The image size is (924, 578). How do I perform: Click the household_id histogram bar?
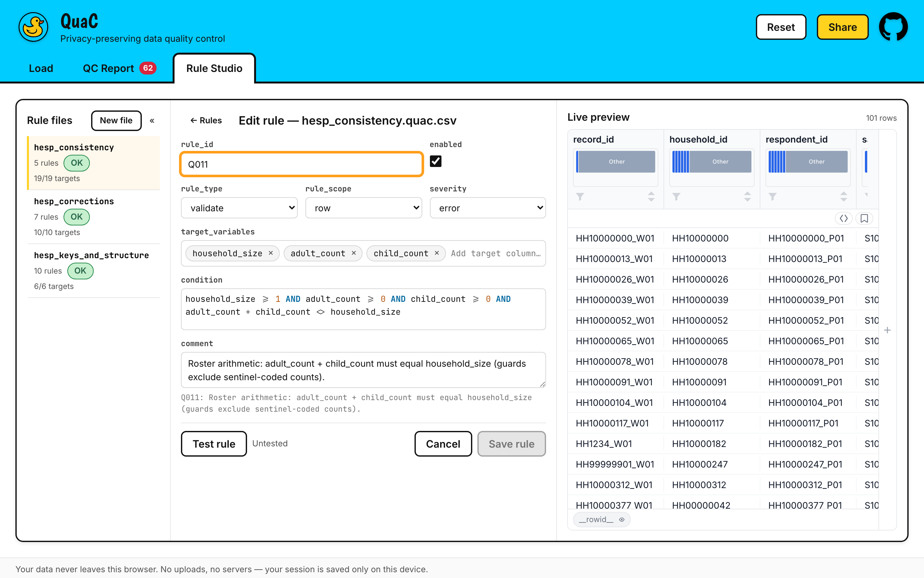click(x=712, y=162)
